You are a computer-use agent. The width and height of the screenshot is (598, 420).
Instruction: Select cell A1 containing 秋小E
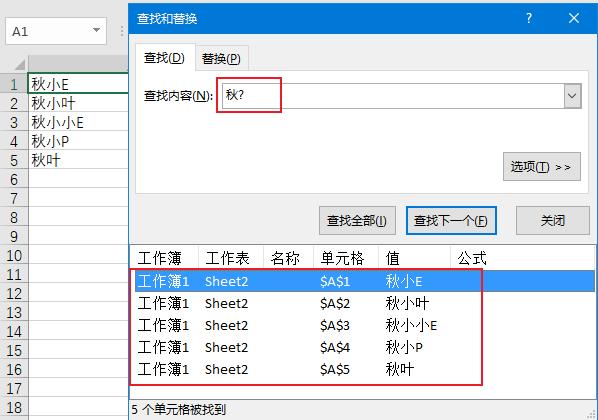78,83
